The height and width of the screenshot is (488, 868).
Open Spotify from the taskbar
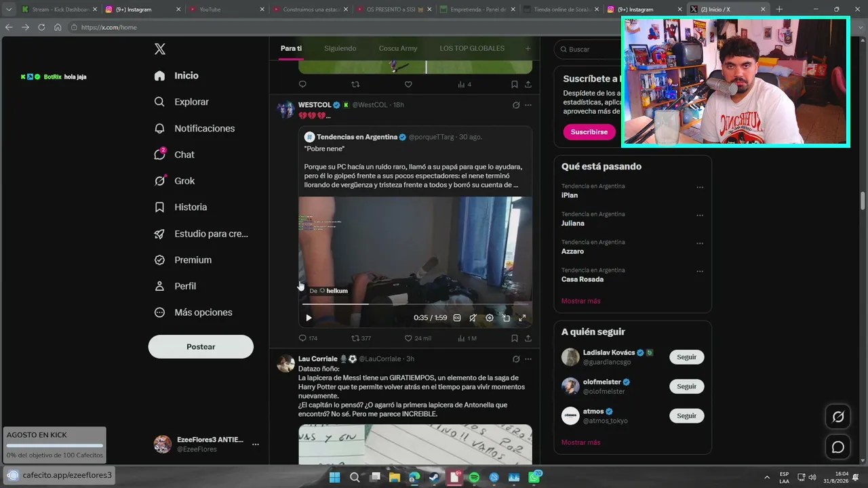(474, 478)
